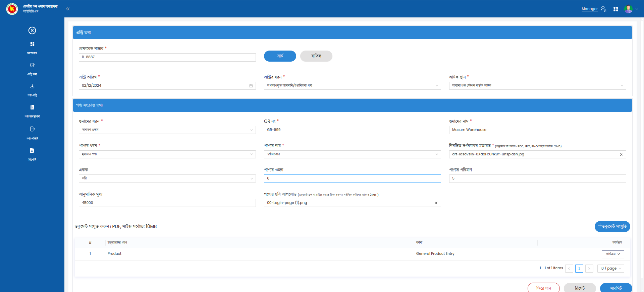Click the পণ্য সংক্রান্ত তথ্য section header
644x292 pixels.
[x=353, y=105]
